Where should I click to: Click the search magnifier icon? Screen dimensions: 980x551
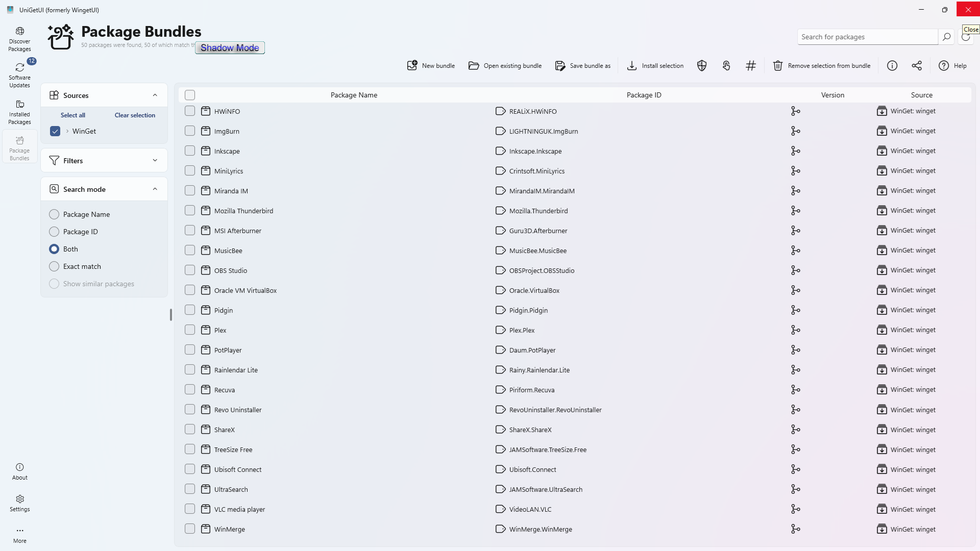coord(946,37)
